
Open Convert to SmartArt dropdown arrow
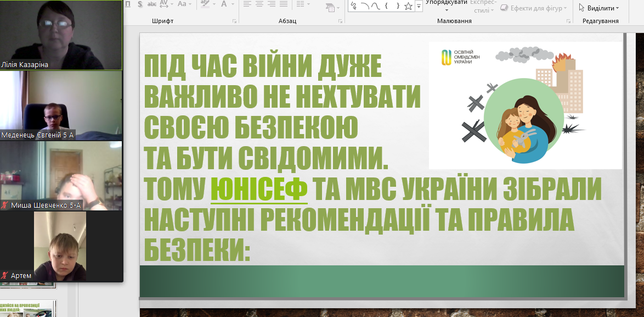tap(337, 8)
